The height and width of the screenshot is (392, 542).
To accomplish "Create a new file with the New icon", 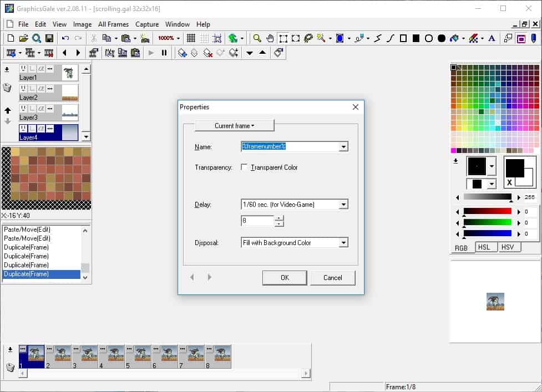I will pos(11,38).
